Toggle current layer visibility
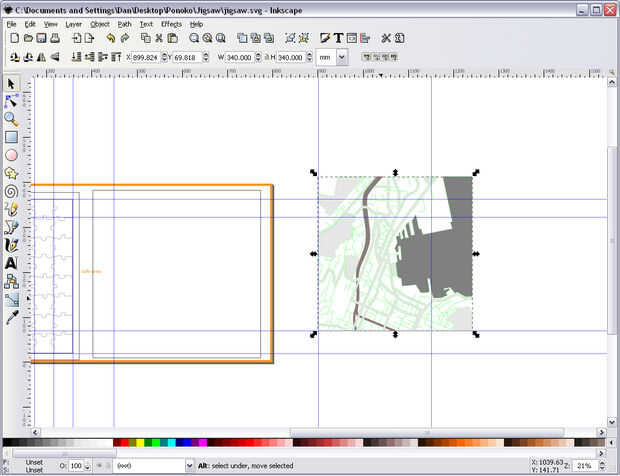Image resolution: width=620 pixels, height=476 pixels. pos(100,466)
